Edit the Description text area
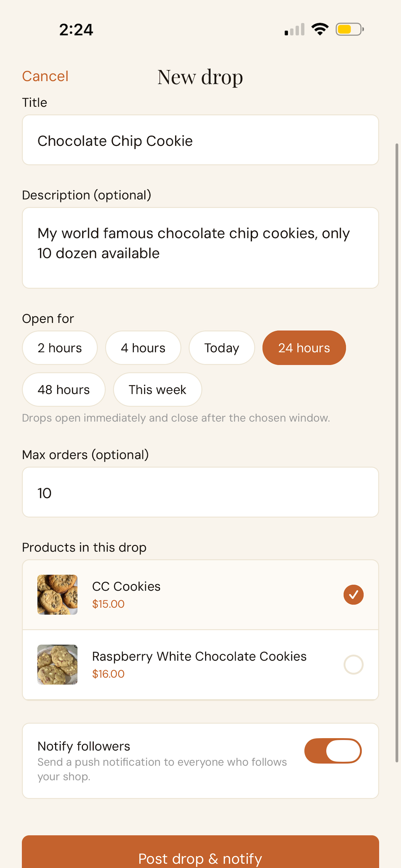Viewport: 401px width, 868px height. [200, 248]
